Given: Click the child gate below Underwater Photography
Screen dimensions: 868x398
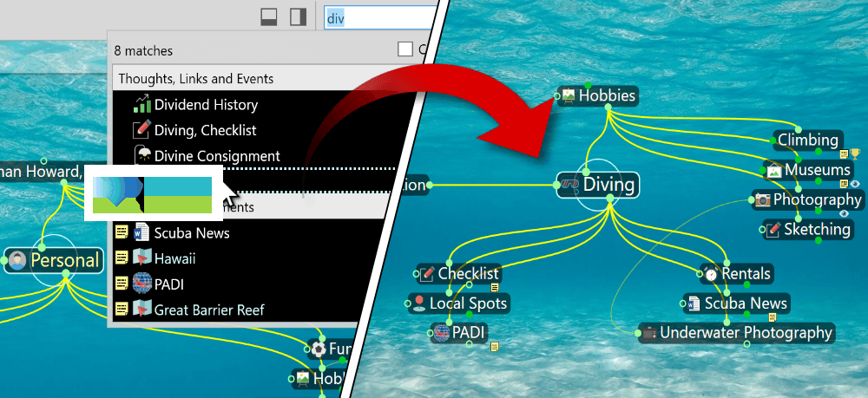Looking at the screenshot, I should tap(747, 345).
